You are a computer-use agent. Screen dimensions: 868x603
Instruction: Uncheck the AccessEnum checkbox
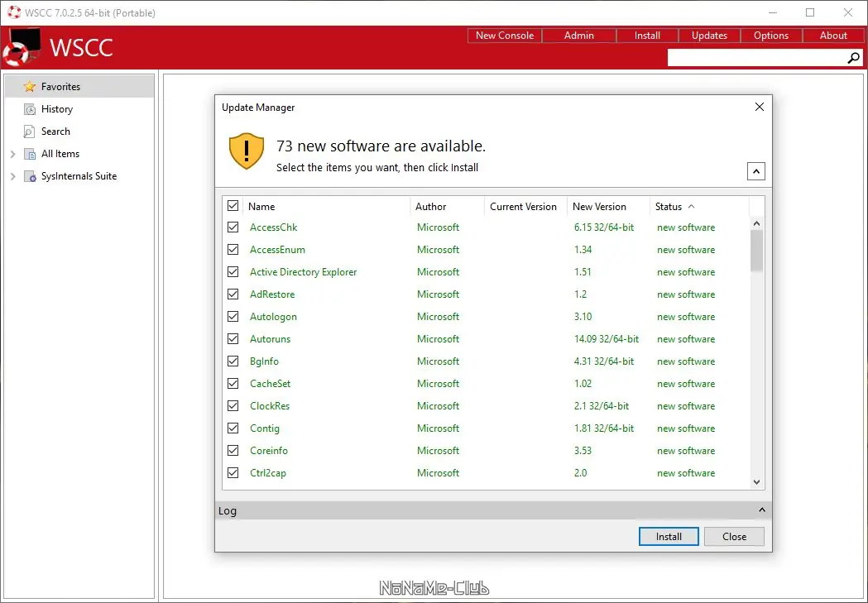[x=233, y=250]
